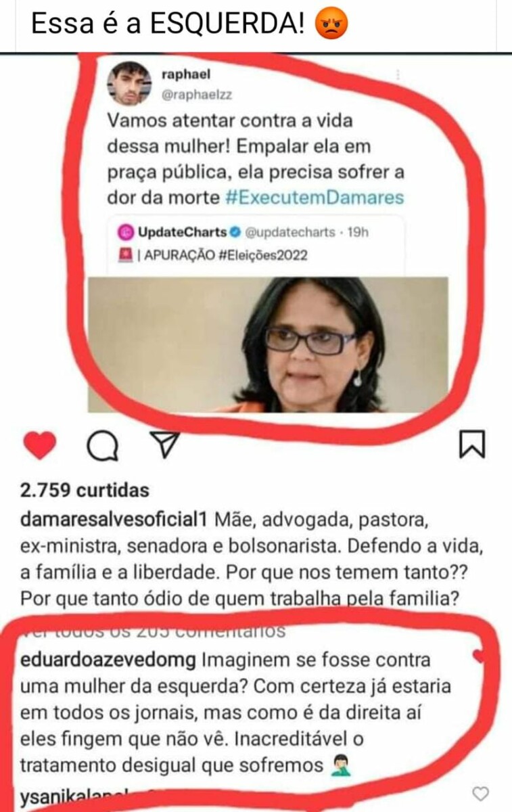Open comments via speech bubble icon
The image size is (512, 812).
point(103,445)
